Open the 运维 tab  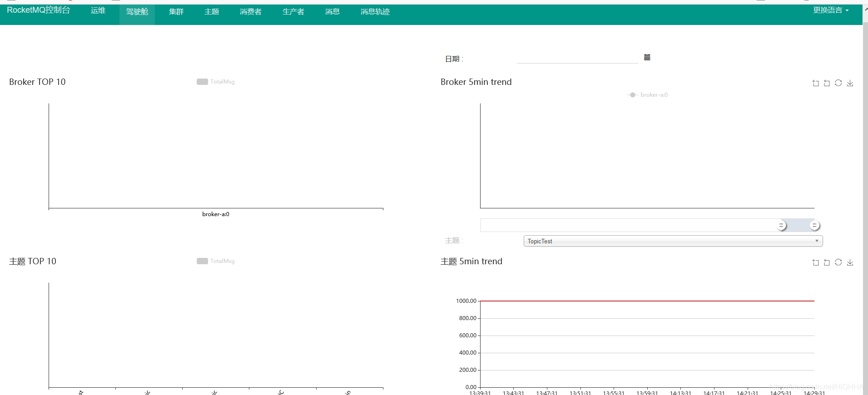click(98, 10)
